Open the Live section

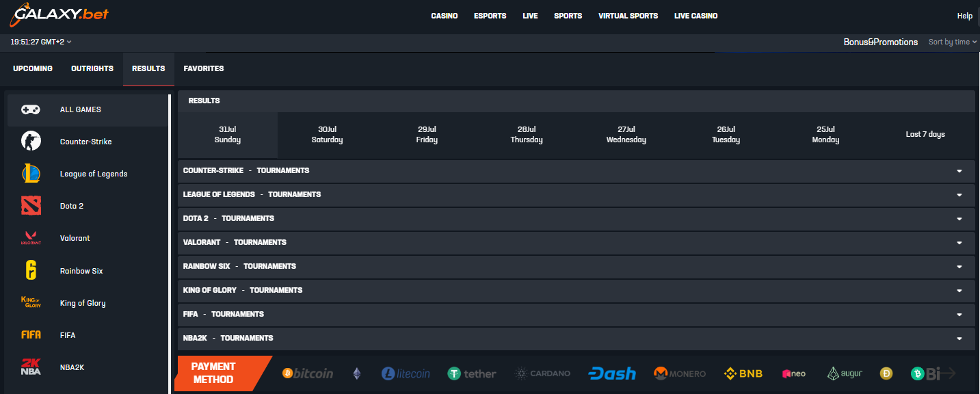coord(530,16)
